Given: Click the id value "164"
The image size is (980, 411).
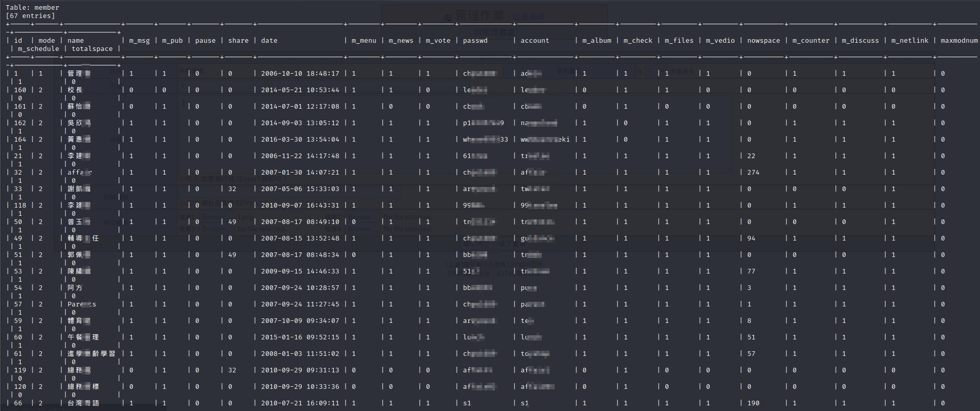Looking at the screenshot, I should 20,140.
